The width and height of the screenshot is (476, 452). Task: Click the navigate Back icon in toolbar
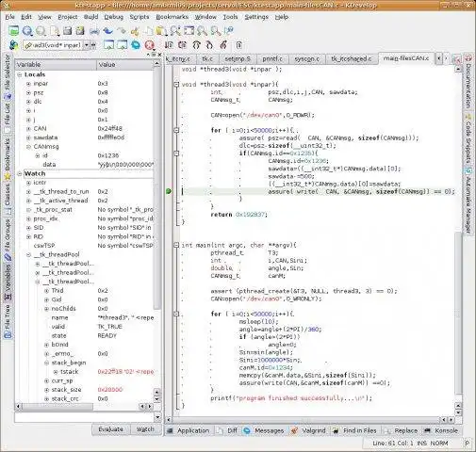point(27,31)
